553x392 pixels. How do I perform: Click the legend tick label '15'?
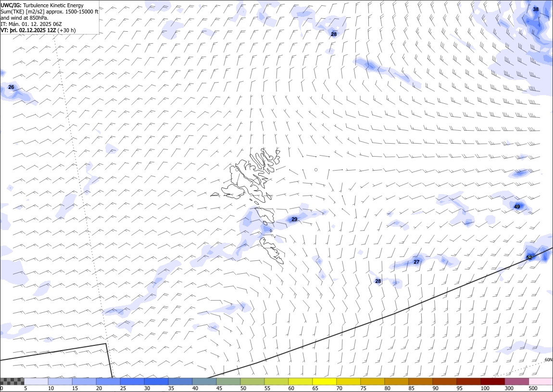[75, 388]
